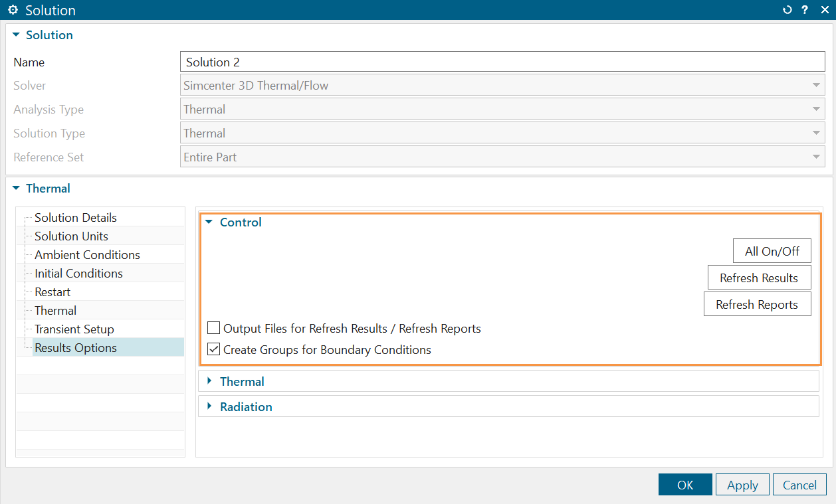Expand the Thermal results group
Viewport: 836px width, 504px height.
tap(209, 381)
